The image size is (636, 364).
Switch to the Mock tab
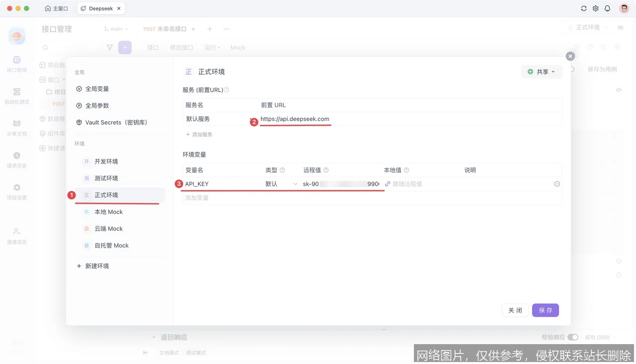[x=238, y=47]
